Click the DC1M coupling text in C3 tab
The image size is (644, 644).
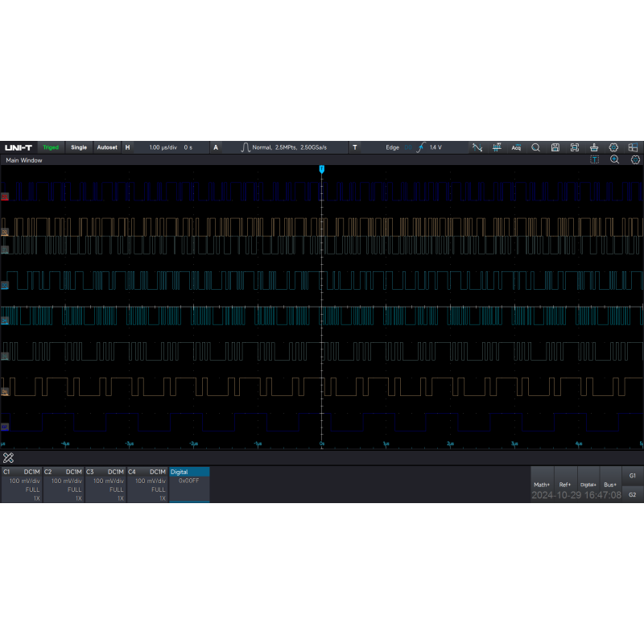click(116, 472)
